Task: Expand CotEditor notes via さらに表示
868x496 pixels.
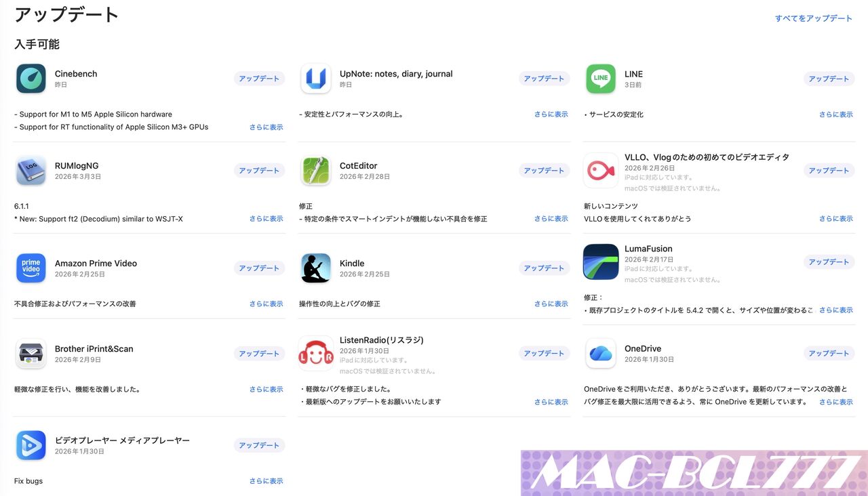Action: (551, 219)
